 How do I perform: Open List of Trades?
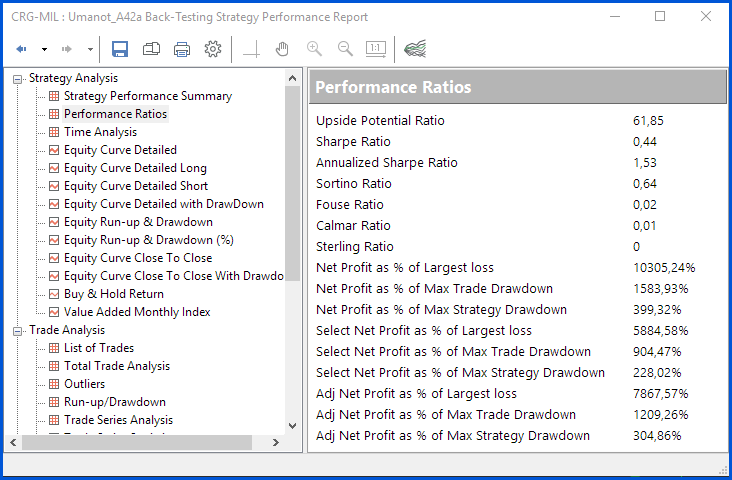(98, 348)
